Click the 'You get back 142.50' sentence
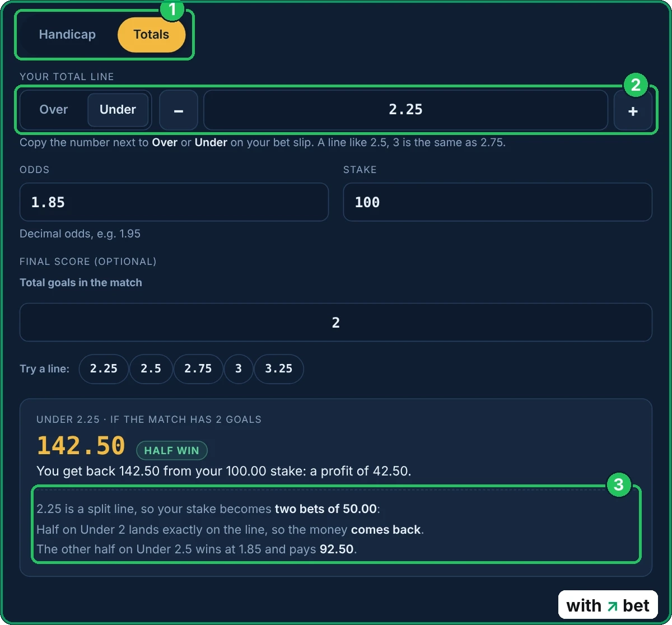The width and height of the screenshot is (672, 625). click(224, 471)
